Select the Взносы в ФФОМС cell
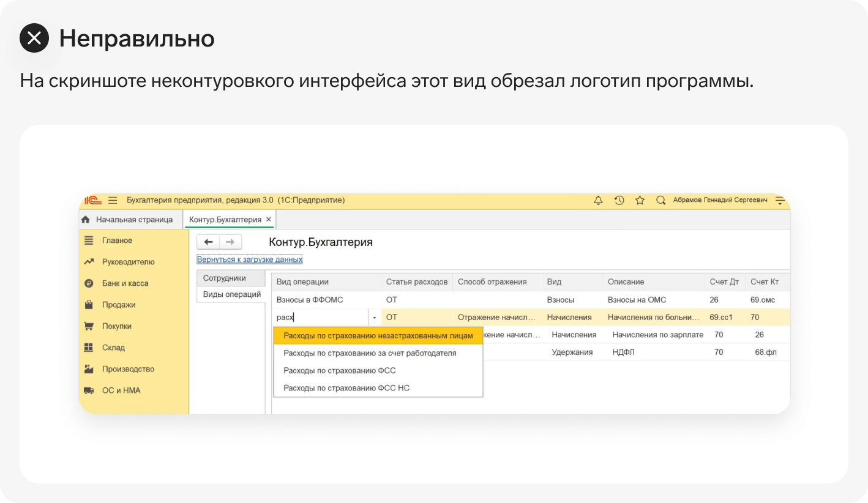Screen dimensions: 868x503 [326, 300]
